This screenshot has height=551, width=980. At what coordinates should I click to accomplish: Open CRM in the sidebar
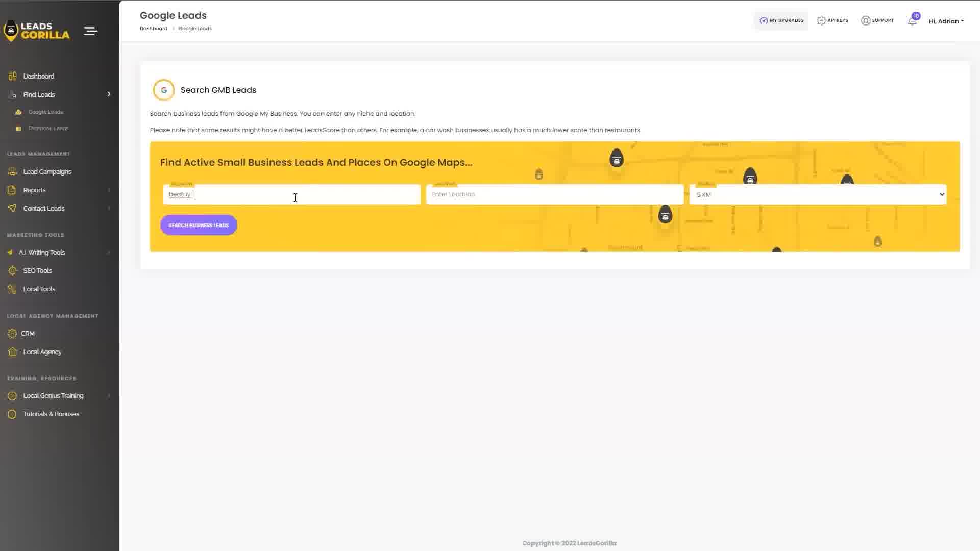click(x=28, y=333)
